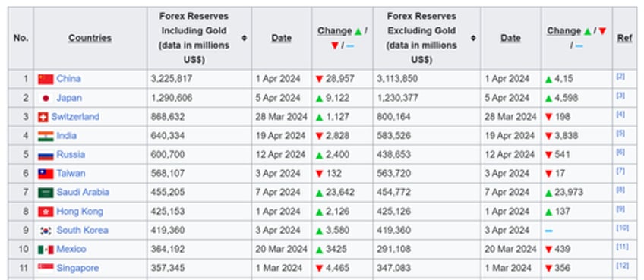644x280 pixels.
Task: Click the Mexico flag icon
Action: click(x=46, y=250)
